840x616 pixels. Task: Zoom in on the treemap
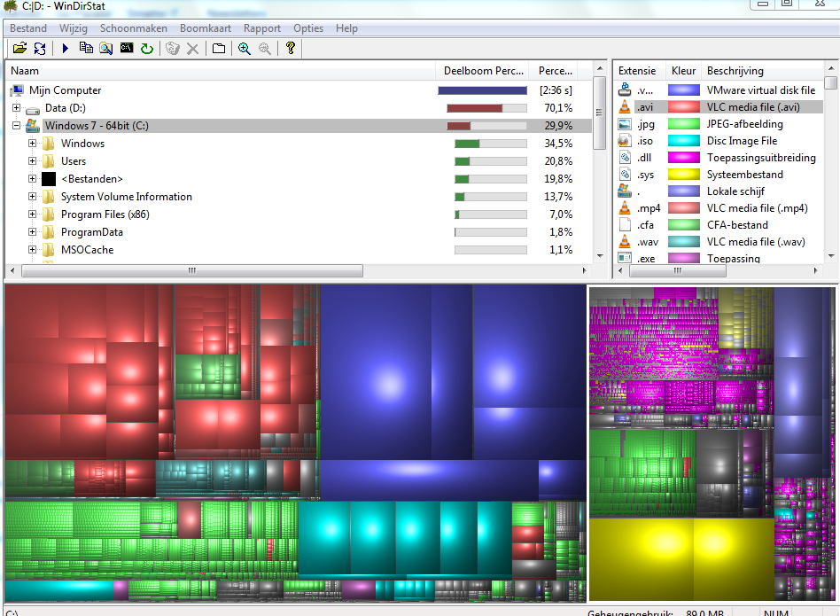click(x=245, y=48)
